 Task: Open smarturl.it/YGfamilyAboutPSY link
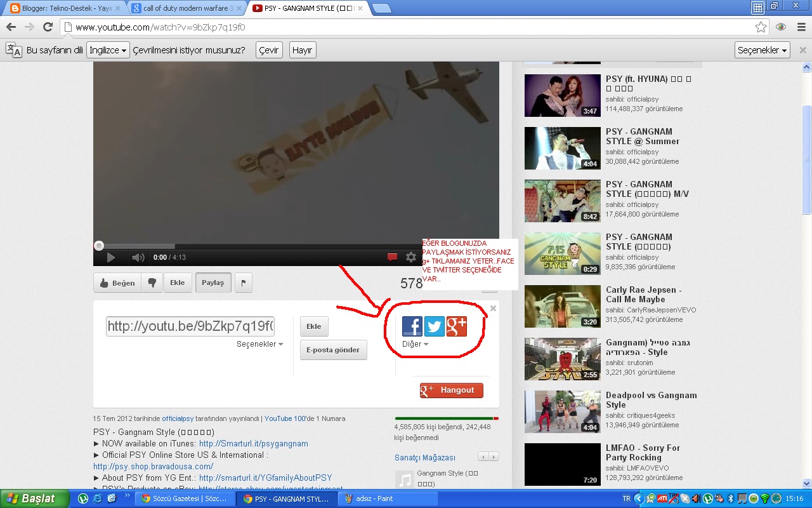pos(265,478)
